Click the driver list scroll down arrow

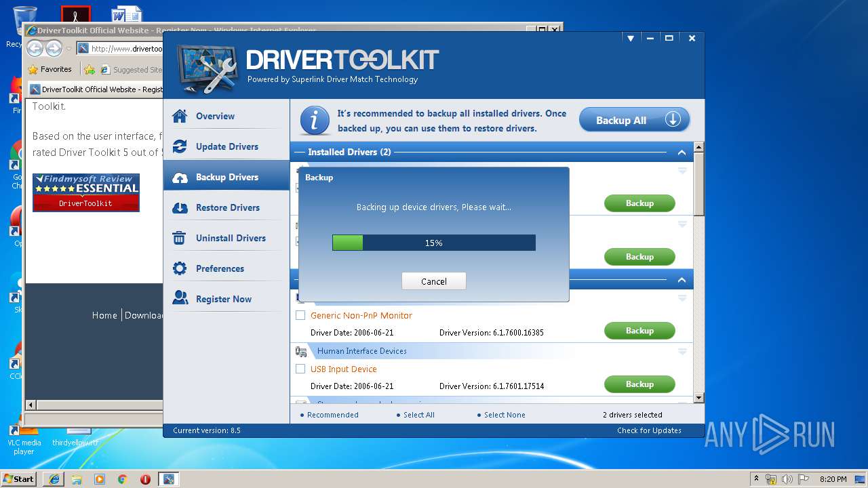click(699, 398)
